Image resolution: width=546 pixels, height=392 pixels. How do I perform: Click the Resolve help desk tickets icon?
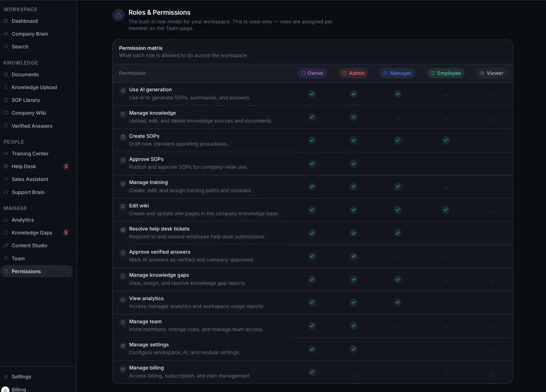[123, 230]
